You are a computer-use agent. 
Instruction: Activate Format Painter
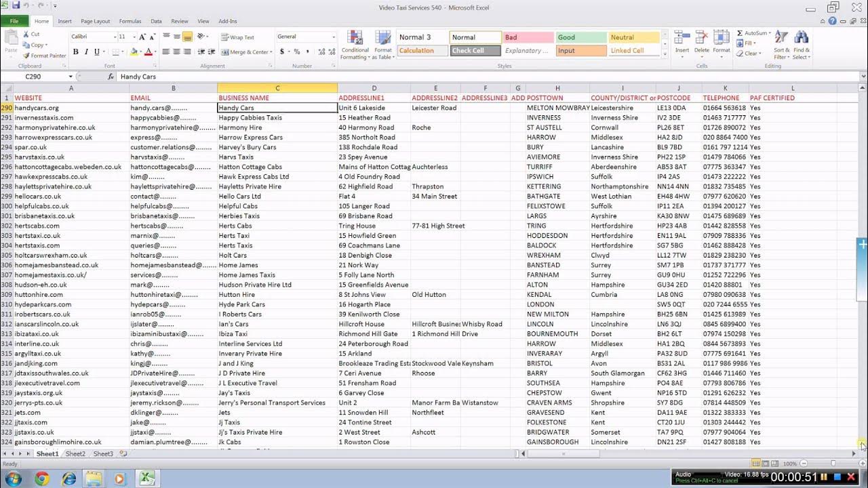pos(44,56)
